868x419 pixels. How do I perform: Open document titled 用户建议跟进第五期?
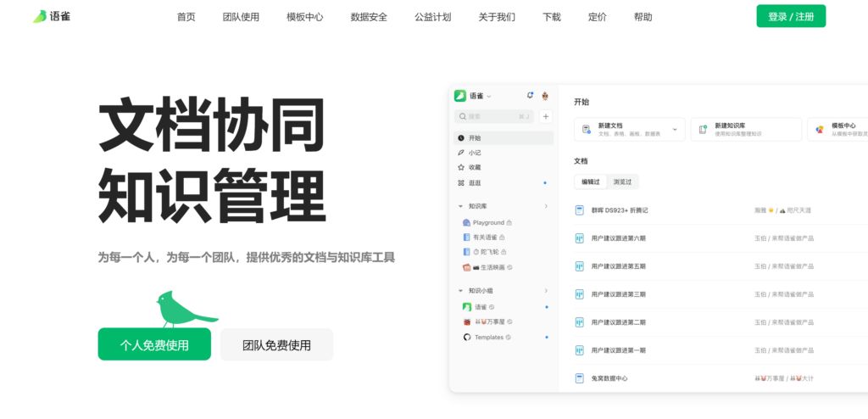click(618, 266)
